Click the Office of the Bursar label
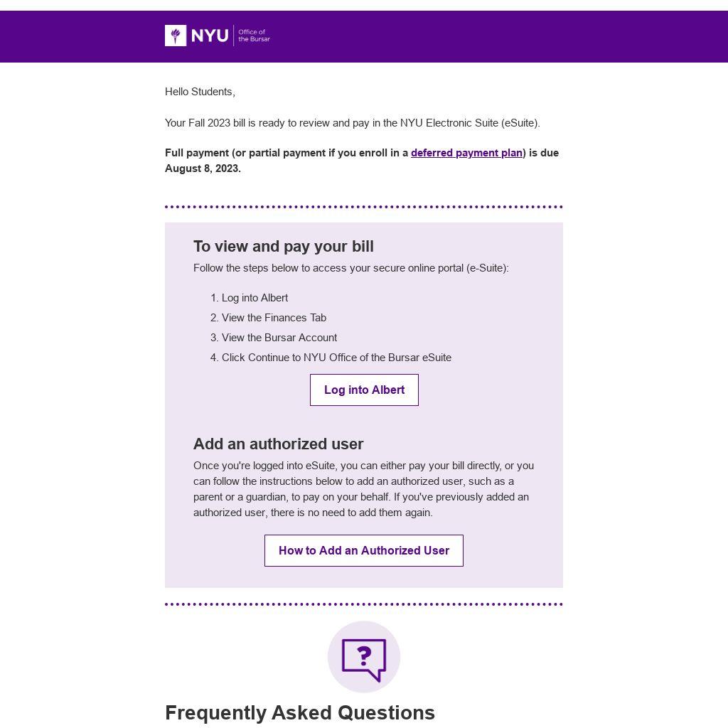This screenshot has width=728, height=728. click(x=254, y=36)
